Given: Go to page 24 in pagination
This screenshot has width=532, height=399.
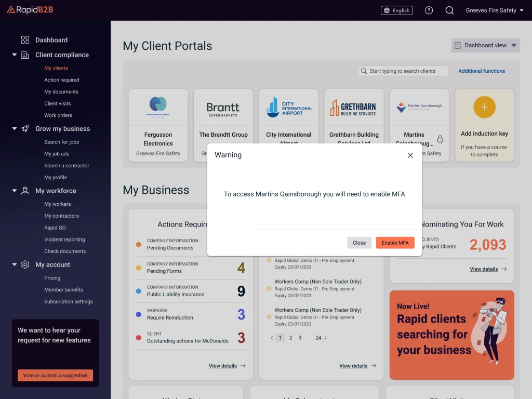Looking at the screenshot, I should pos(318,338).
